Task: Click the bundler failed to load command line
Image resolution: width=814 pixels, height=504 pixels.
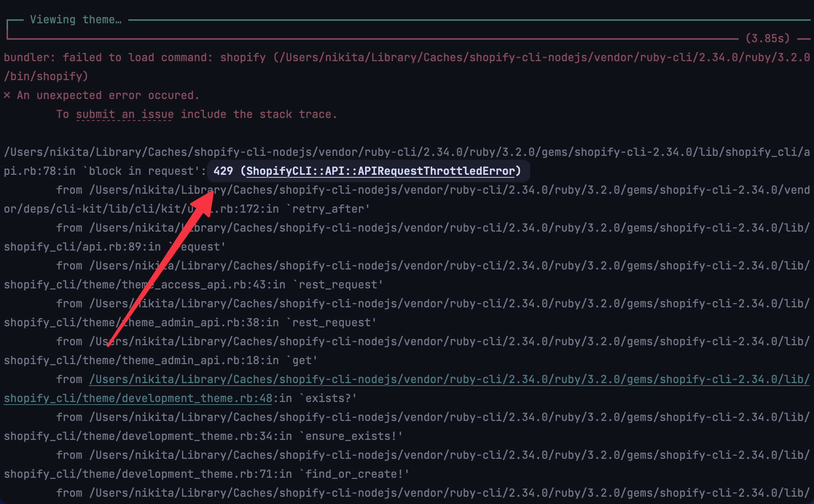Action: pyautogui.click(x=255, y=57)
